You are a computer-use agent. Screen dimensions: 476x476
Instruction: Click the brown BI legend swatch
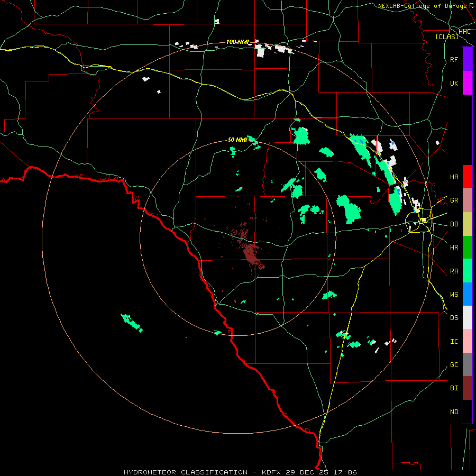[467, 388]
